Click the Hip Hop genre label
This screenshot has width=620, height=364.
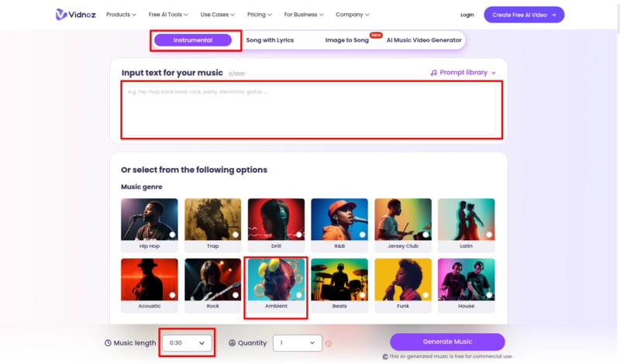[x=150, y=246]
